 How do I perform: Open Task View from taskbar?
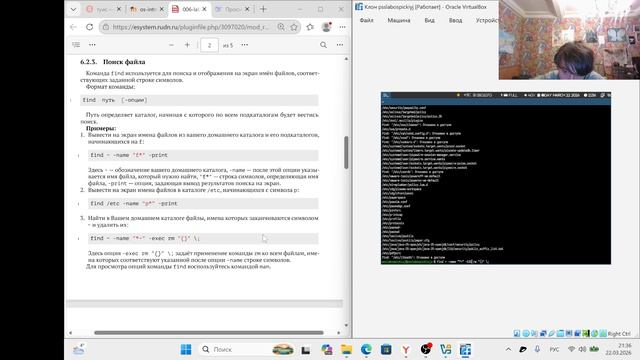(306, 349)
